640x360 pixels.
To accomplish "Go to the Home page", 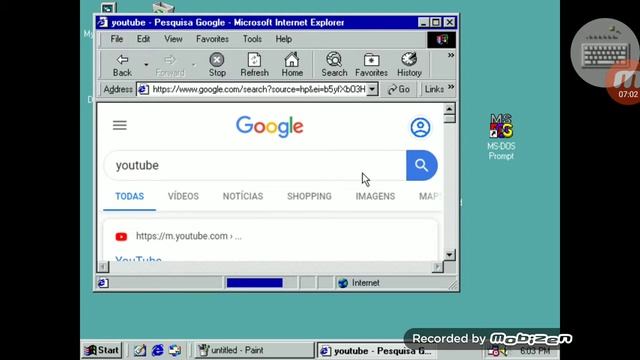I will pyautogui.click(x=292, y=65).
